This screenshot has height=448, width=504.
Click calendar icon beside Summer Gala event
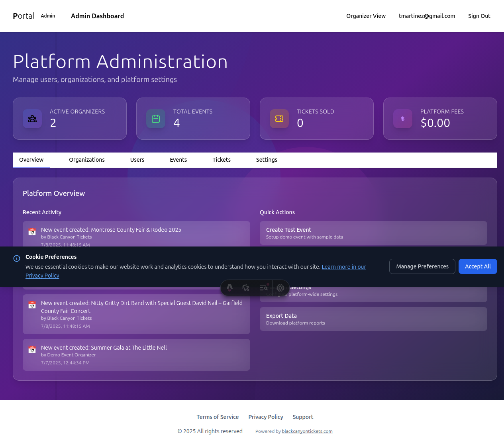[x=32, y=350]
